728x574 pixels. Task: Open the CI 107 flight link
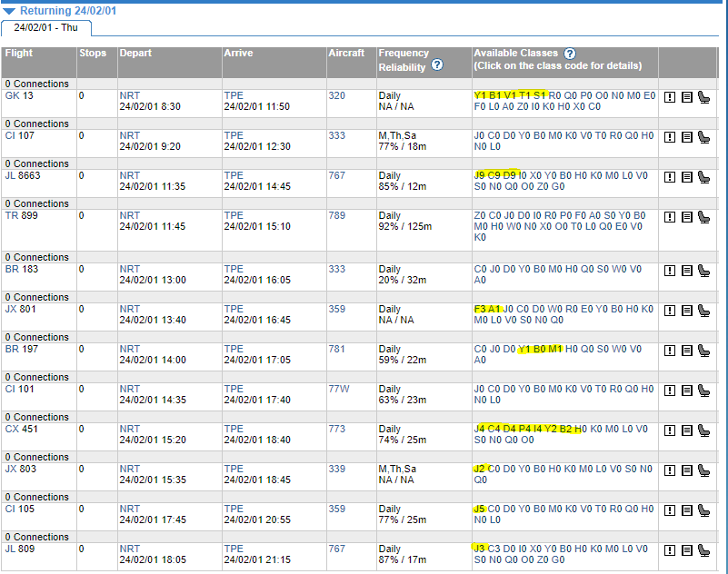19,135
